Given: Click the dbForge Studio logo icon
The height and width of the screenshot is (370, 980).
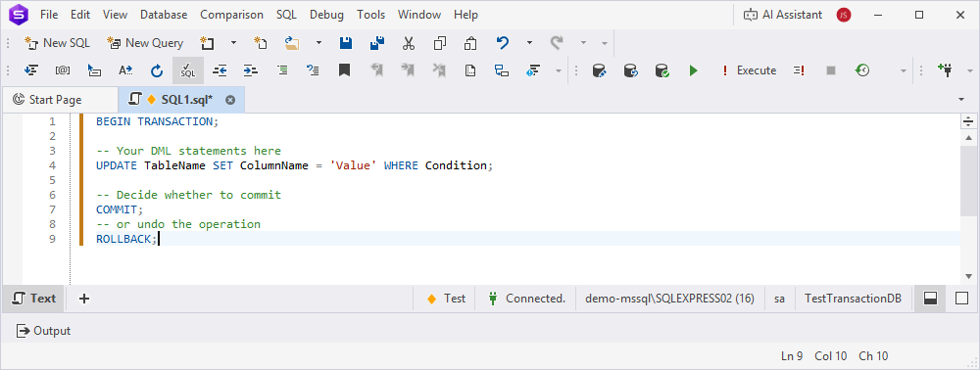Looking at the screenshot, I should (x=18, y=15).
